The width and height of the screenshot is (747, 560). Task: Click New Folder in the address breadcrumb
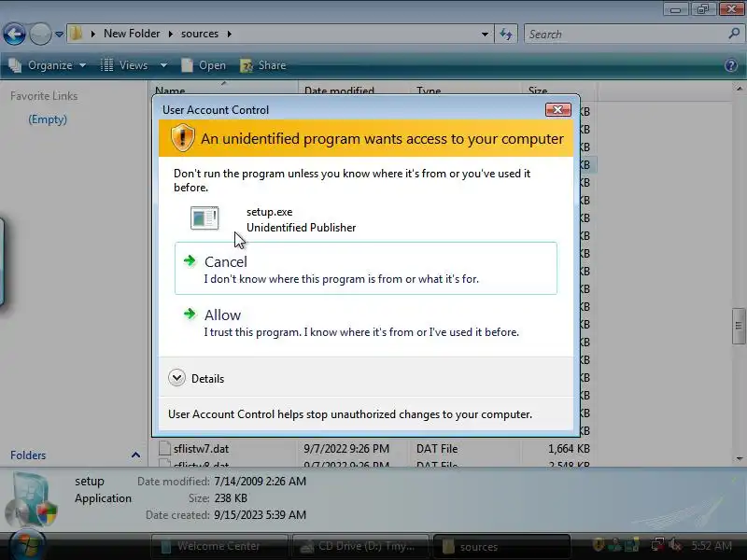point(132,34)
